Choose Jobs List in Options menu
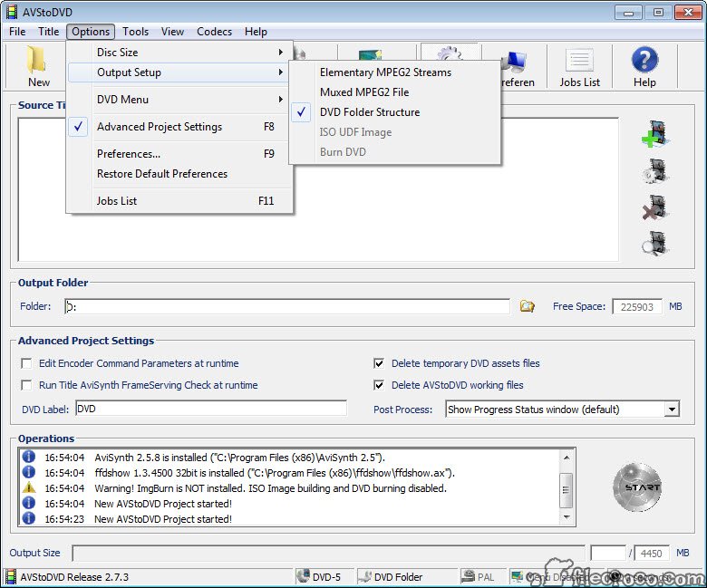 (x=179, y=201)
